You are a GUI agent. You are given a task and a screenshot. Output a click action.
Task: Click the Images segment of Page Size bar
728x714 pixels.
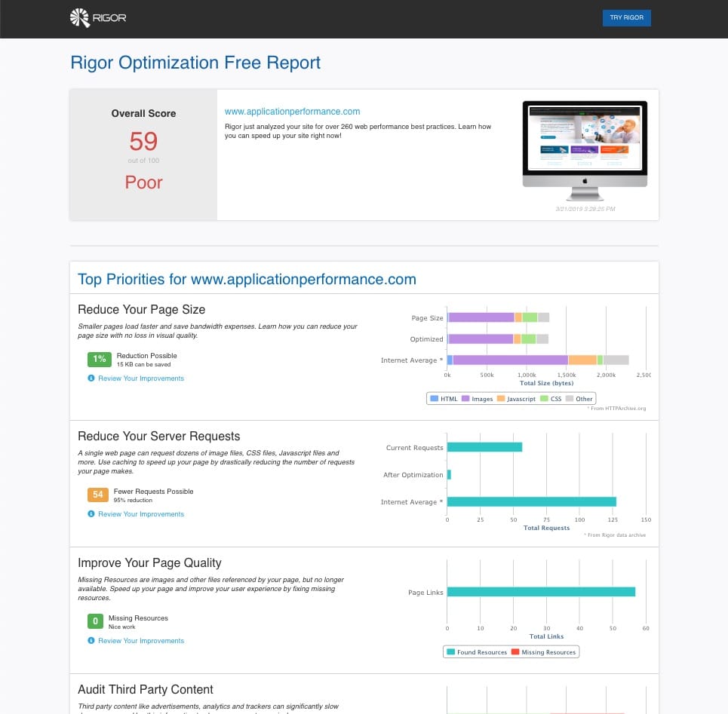pos(481,317)
